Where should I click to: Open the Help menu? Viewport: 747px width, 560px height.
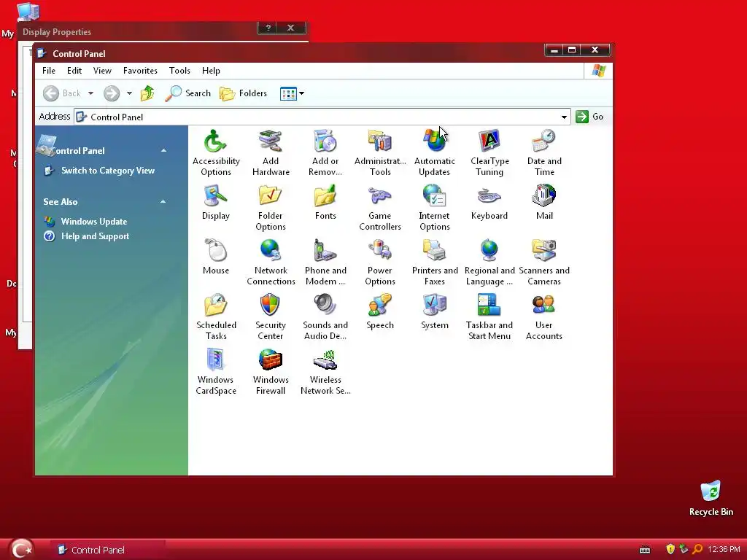click(x=211, y=71)
